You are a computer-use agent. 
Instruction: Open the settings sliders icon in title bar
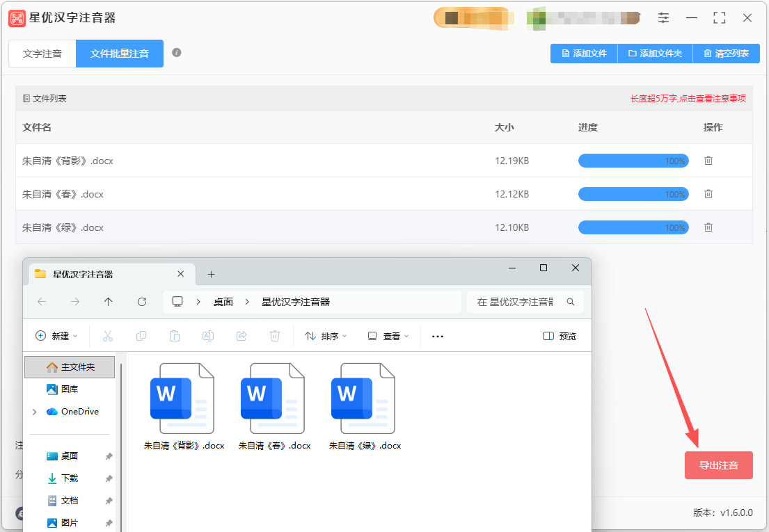click(664, 18)
